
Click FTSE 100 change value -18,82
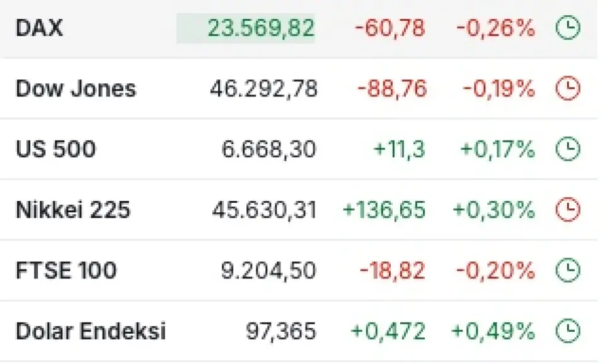(x=393, y=270)
